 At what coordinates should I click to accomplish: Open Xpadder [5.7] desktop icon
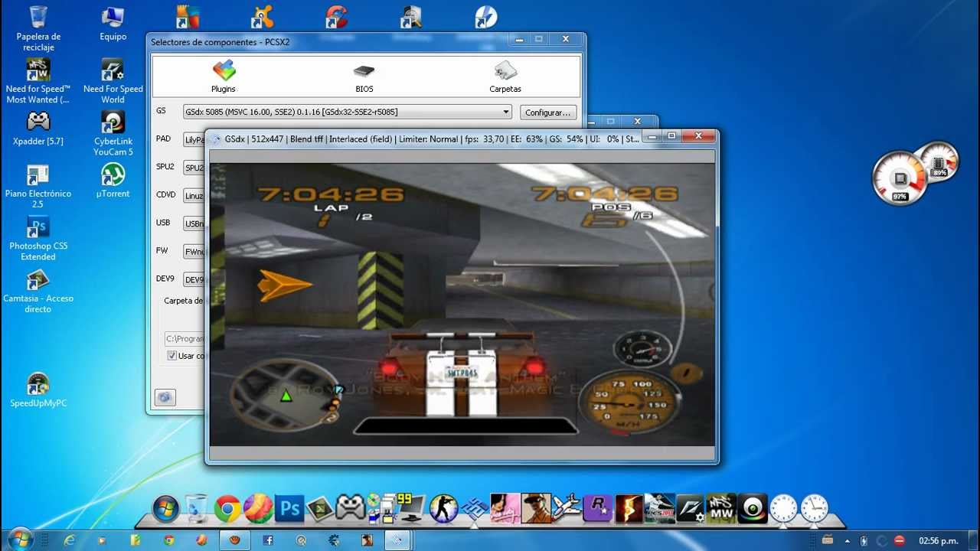tap(38, 128)
